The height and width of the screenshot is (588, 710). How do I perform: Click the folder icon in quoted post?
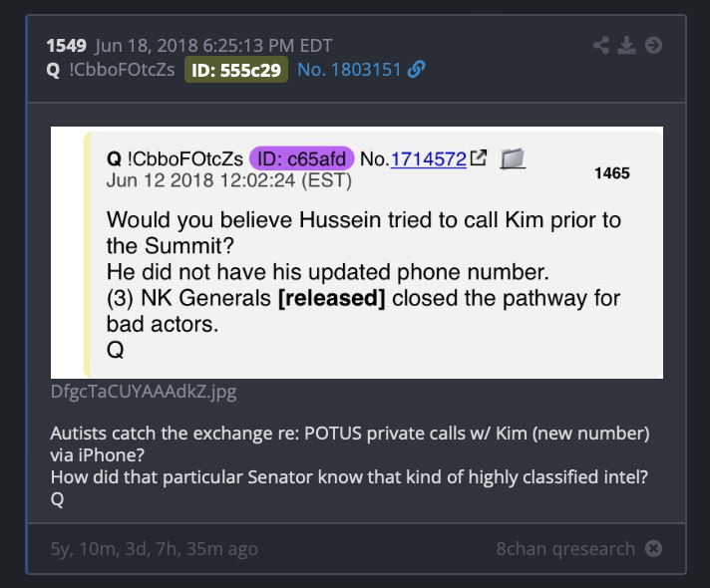point(513,158)
